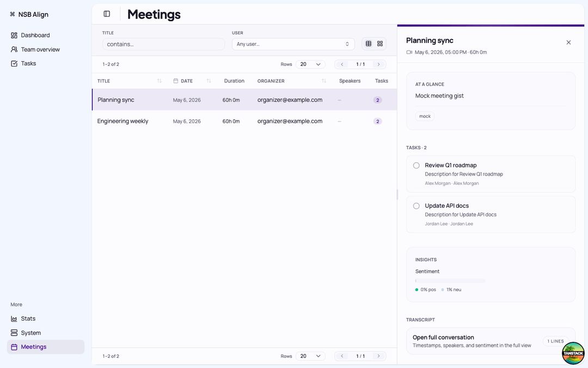Open full conversation transcript
The image size is (588, 368).
click(491, 341)
